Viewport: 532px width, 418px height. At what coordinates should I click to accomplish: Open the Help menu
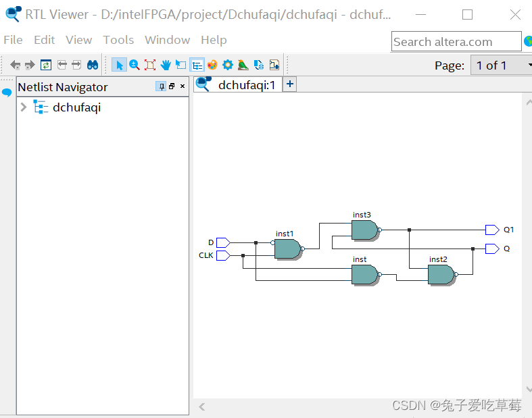[x=214, y=40]
